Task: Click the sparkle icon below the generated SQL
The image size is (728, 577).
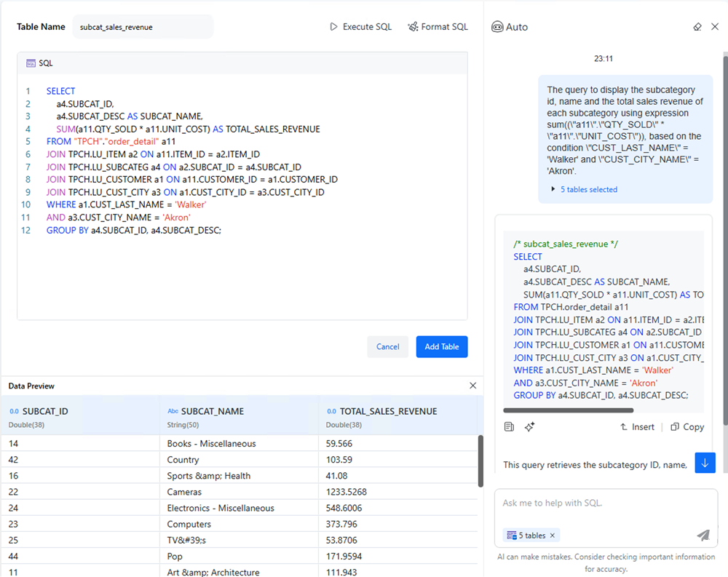Action: (530, 427)
